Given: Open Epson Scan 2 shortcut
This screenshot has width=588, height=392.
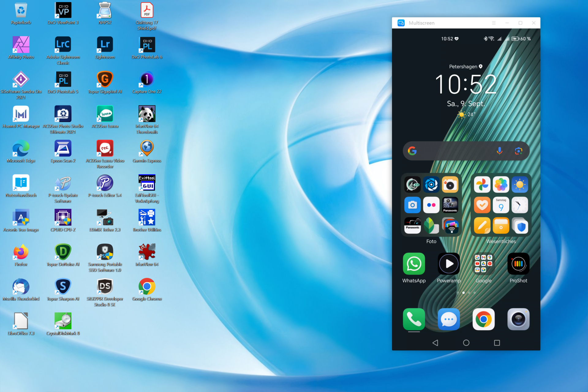Looking at the screenshot, I should [63, 149].
